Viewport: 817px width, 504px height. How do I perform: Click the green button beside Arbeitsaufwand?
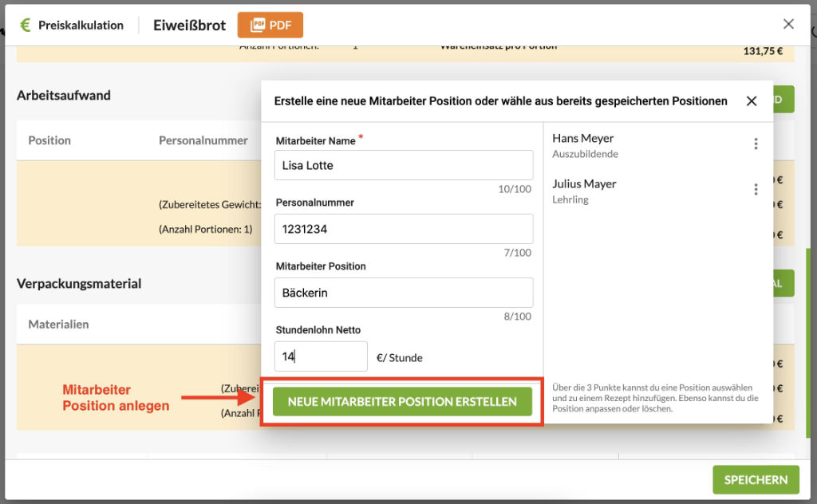coord(783,100)
